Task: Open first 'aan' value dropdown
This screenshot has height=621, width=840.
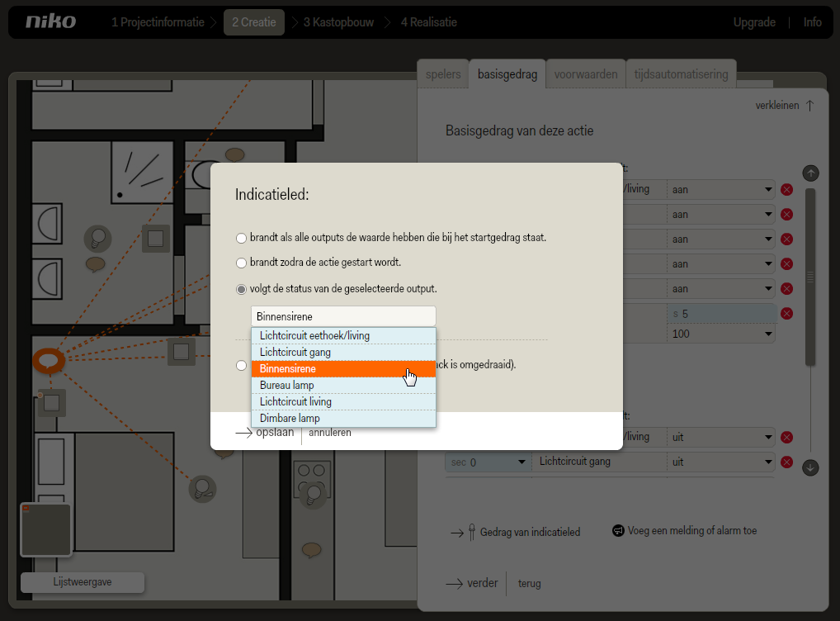Action: [721, 190]
